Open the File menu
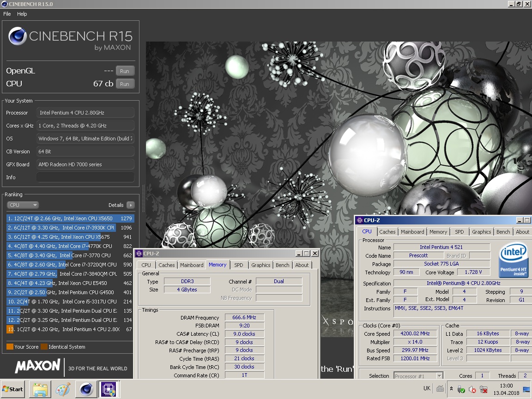This screenshot has width=532, height=399. pos(7,14)
